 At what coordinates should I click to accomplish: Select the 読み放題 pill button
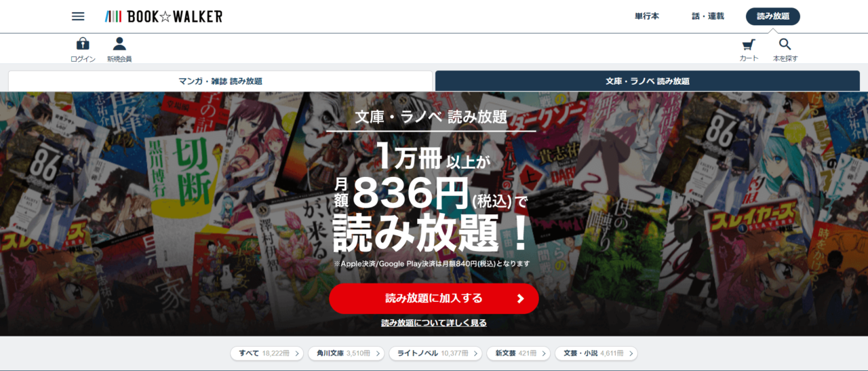click(x=772, y=16)
